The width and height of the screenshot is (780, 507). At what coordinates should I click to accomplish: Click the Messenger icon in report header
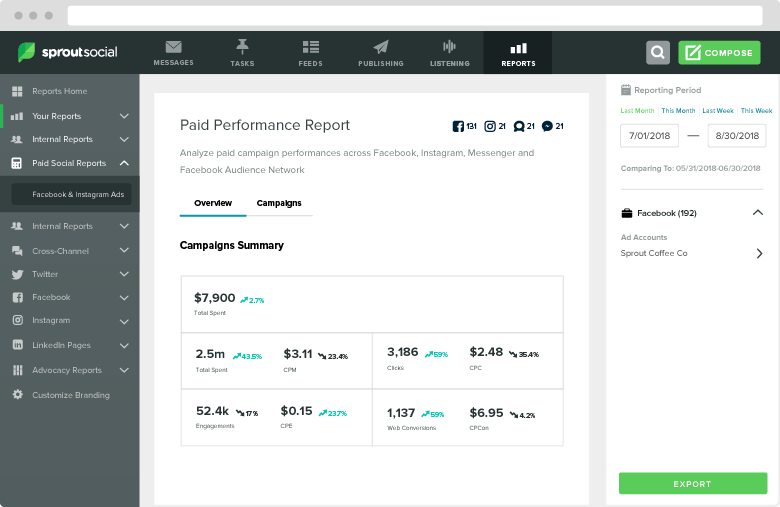coord(518,127)
